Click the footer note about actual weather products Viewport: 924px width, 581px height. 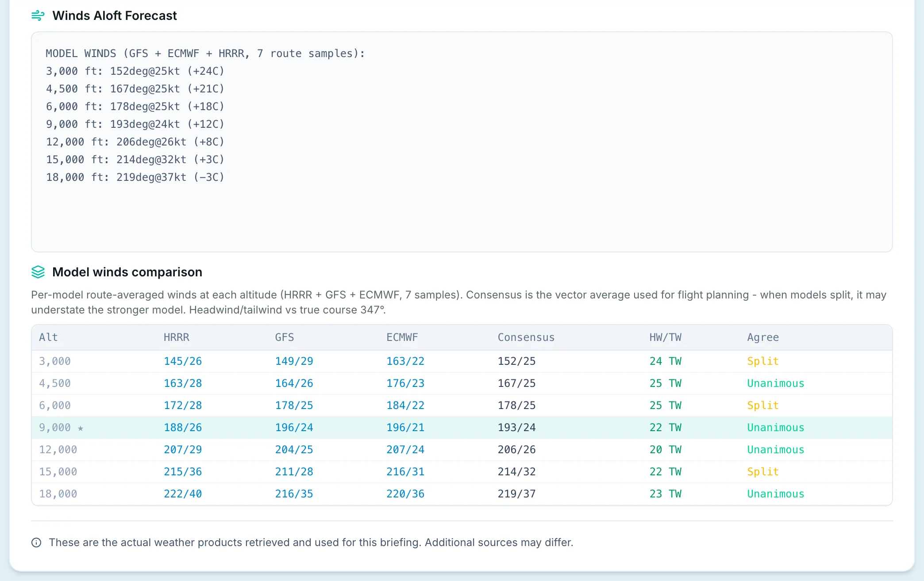tap(311, 543)
